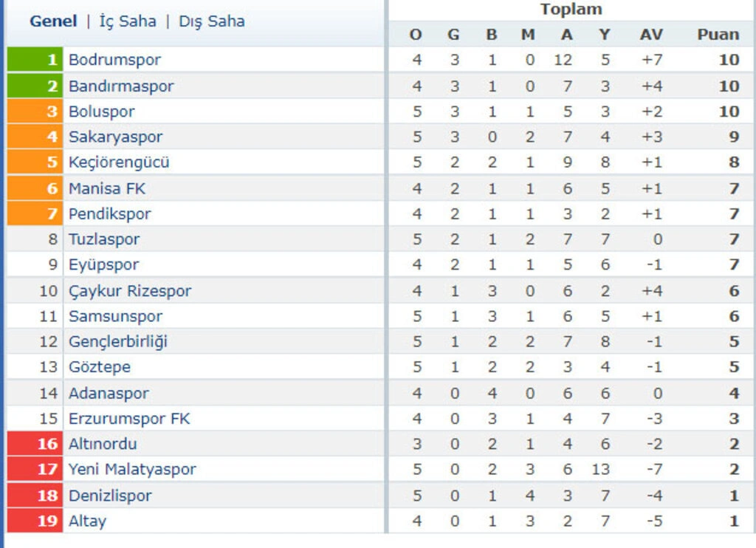Open Bodrumspor team page
This screenshot has height=548, width=756.
114,60
